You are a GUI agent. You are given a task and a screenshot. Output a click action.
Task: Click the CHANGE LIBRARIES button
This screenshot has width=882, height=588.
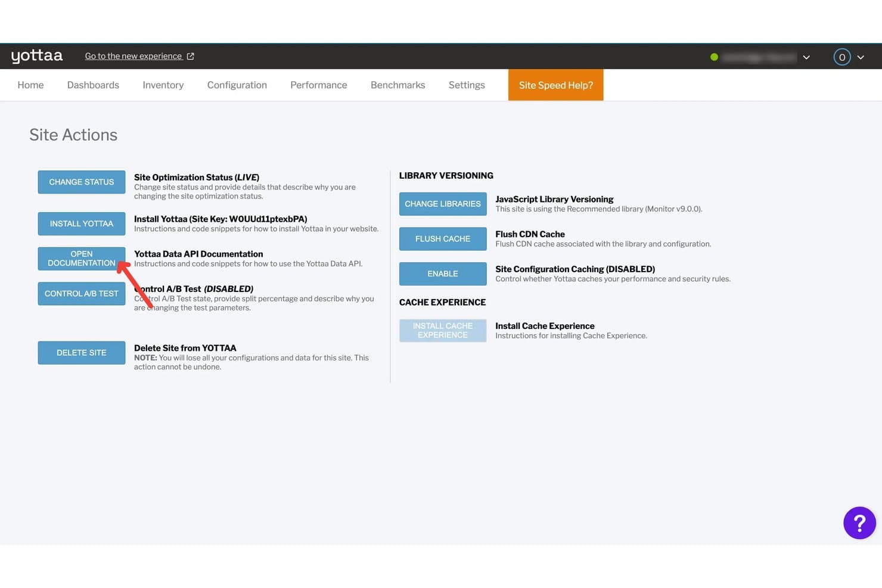point(443,204)
